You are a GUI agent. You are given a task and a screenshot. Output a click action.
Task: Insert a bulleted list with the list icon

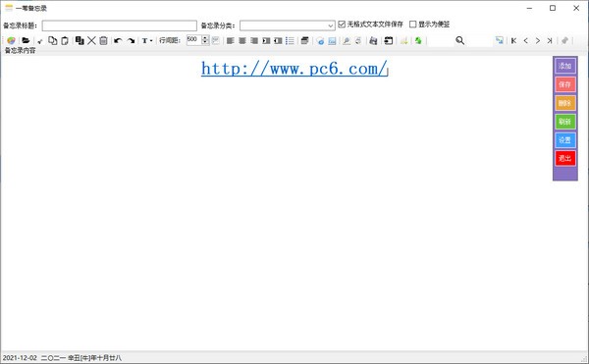click(290, 40)
